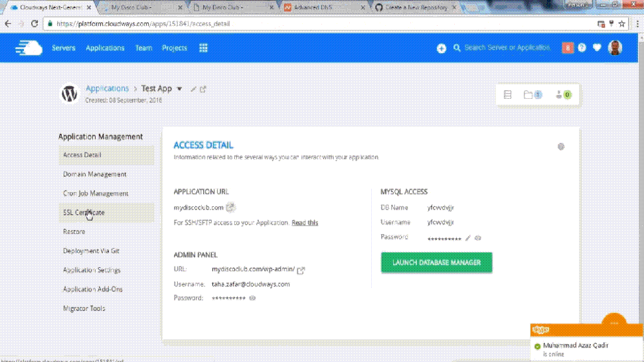Open Applications in top navigation
Viewport: 644px width, 362px height.
(105, 48)
